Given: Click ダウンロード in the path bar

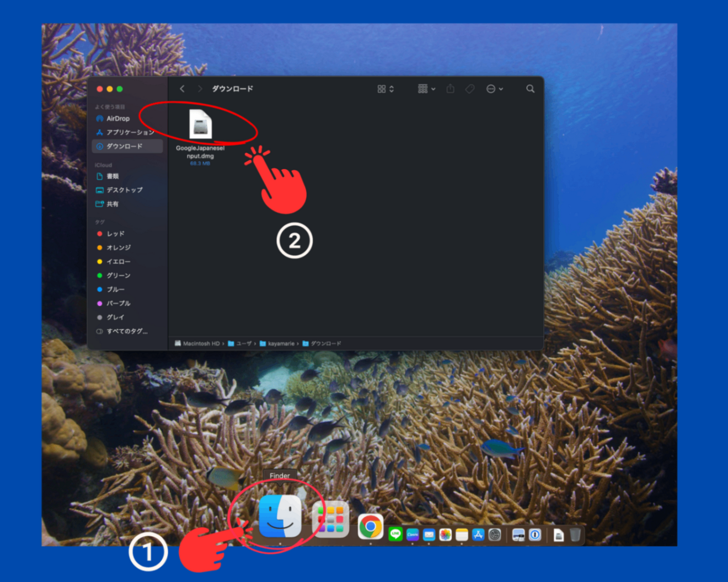Looking at the screenshot, I should (322, 343).
